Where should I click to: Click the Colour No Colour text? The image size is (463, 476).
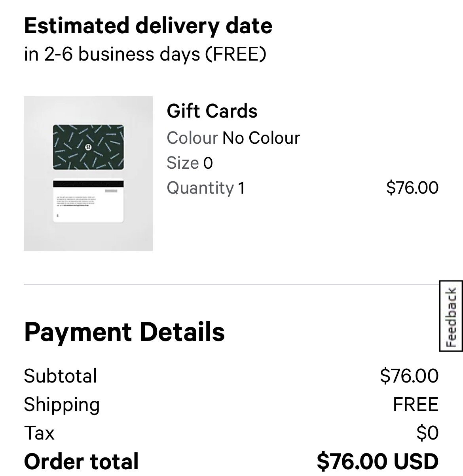click(x=233, y=138)
